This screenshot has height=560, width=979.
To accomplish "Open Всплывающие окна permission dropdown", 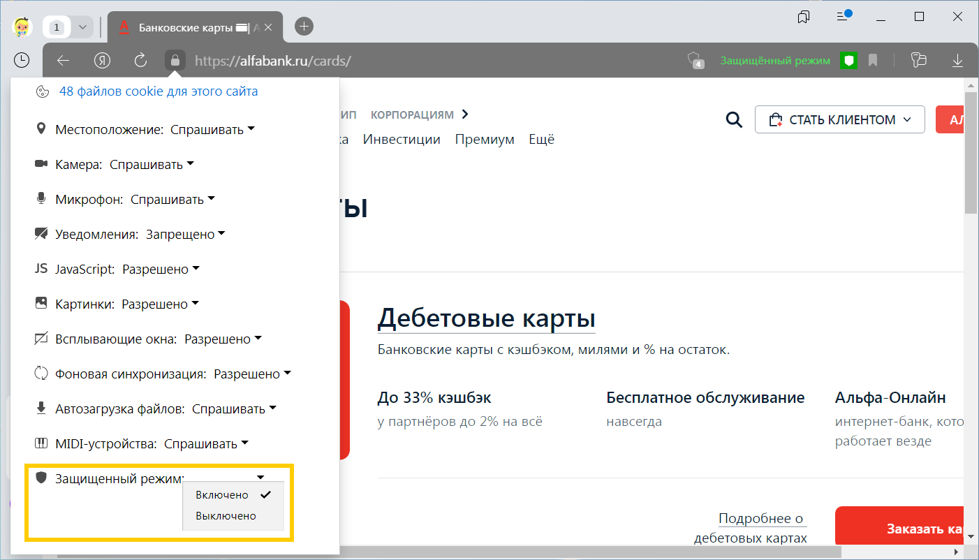I will coord(223,339).
